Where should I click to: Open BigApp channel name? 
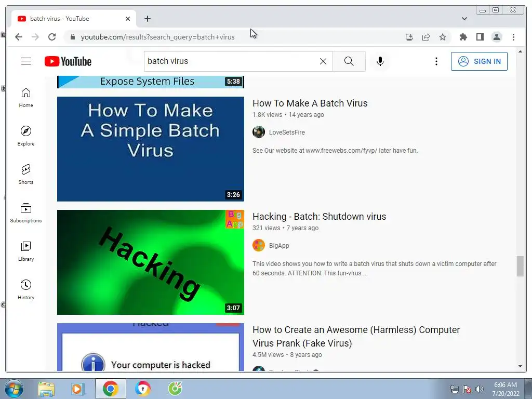pos(279,246)
